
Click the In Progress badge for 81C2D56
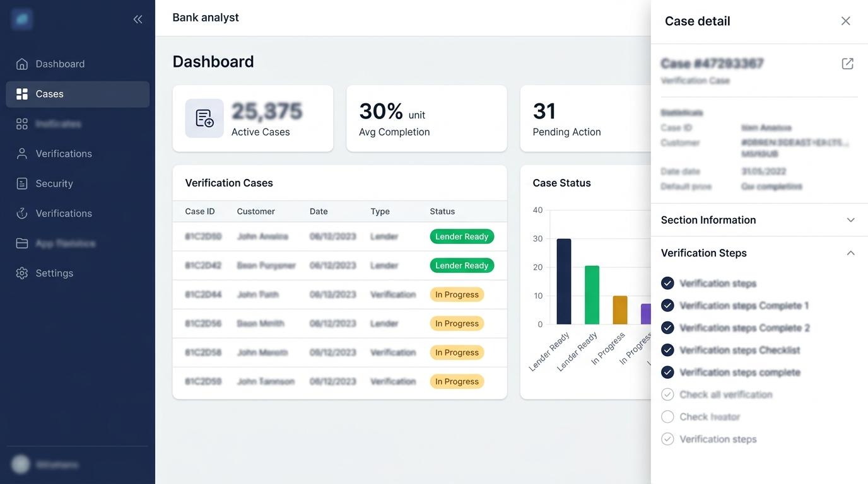point(457,323)
